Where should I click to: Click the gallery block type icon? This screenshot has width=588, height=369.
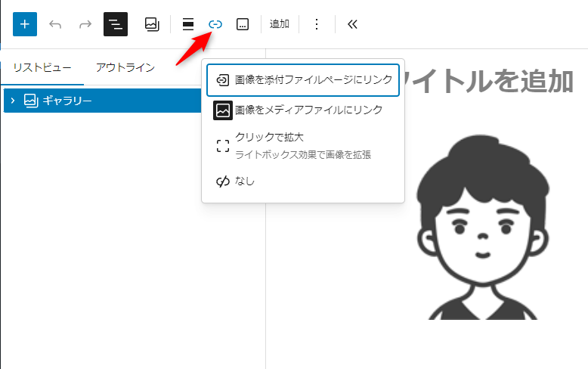click(x=152, y=24)
